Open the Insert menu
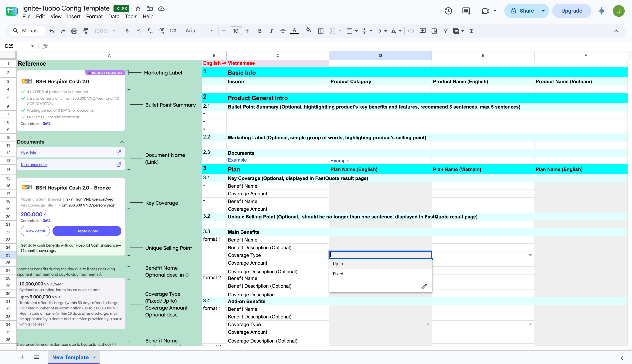This screenshot has width=632, height=364. click(x=74, y=17)
